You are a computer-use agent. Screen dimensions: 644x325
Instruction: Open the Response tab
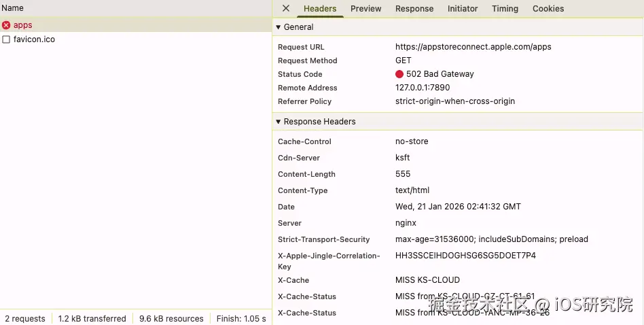[414, 9]
